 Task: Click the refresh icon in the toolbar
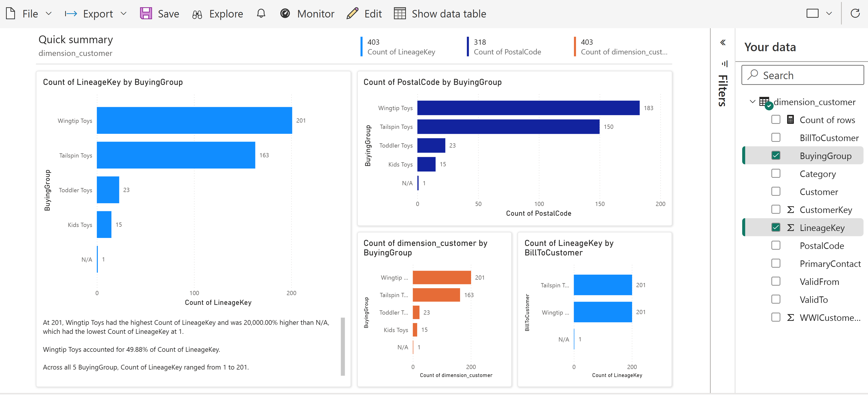pyautogui.click(x=855, y=13)
